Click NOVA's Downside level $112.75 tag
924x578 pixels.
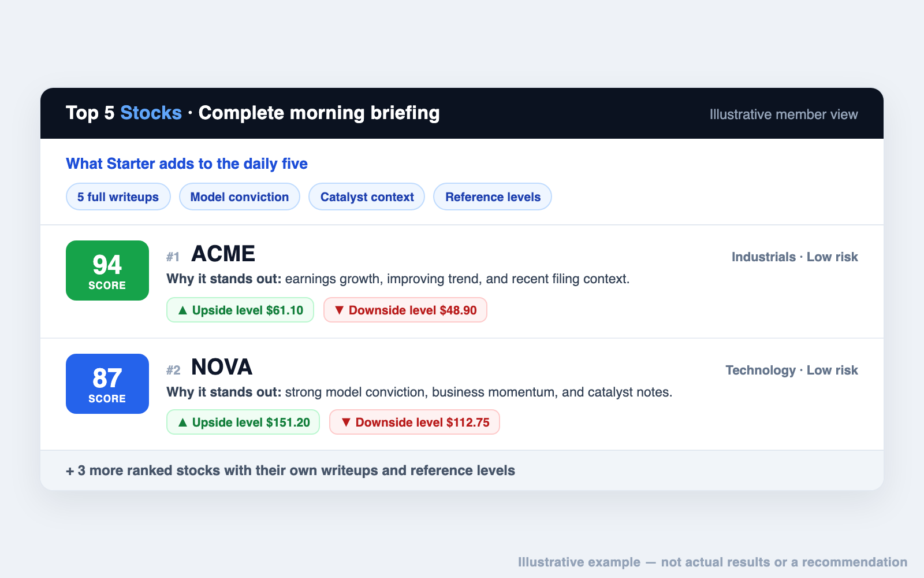415,422
